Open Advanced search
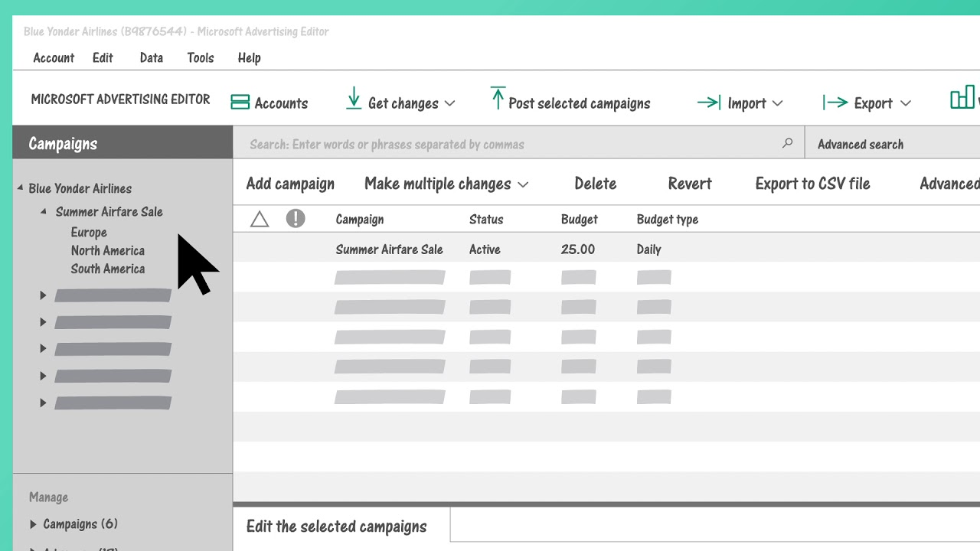Screen dimensions: 980x551 coord(861,144)
